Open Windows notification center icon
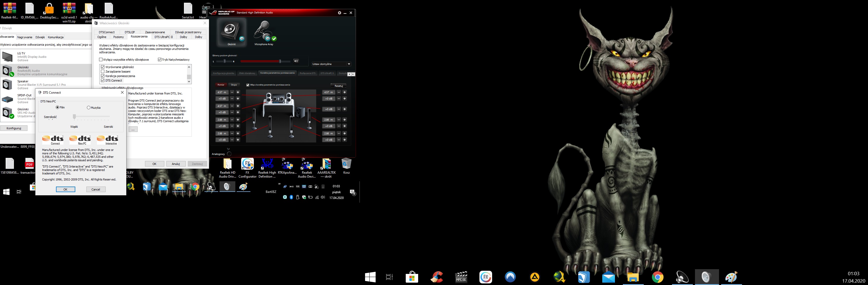This screenshot has height=285, width=868. (352, 192)
